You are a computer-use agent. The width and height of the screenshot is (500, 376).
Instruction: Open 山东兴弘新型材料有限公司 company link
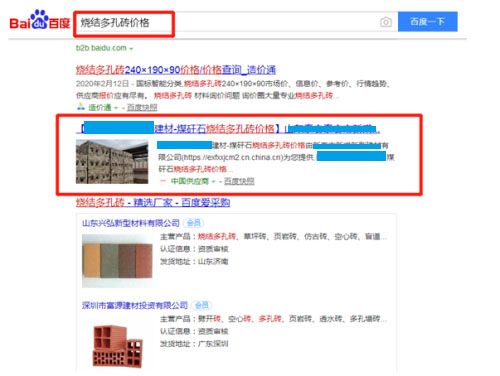[131, 223]
